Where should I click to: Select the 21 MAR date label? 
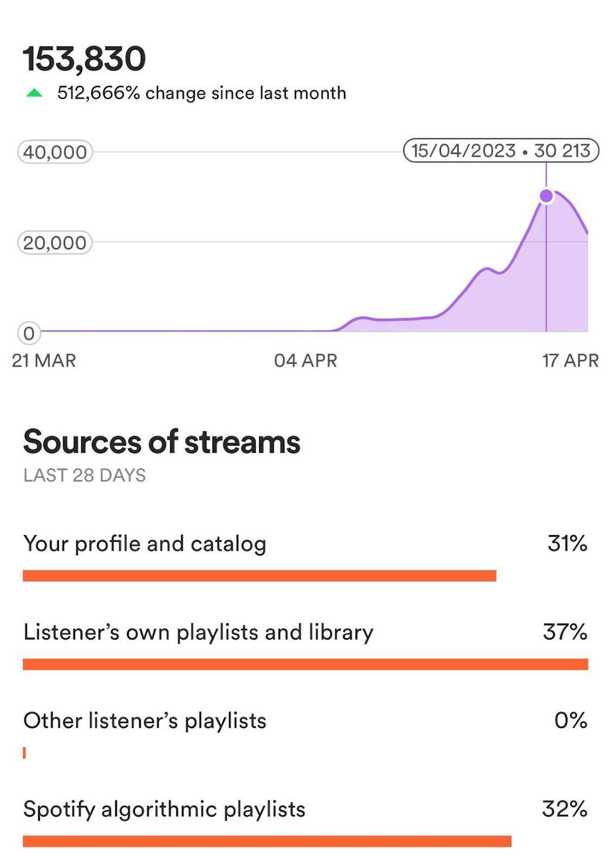click(x=44, y=360)
